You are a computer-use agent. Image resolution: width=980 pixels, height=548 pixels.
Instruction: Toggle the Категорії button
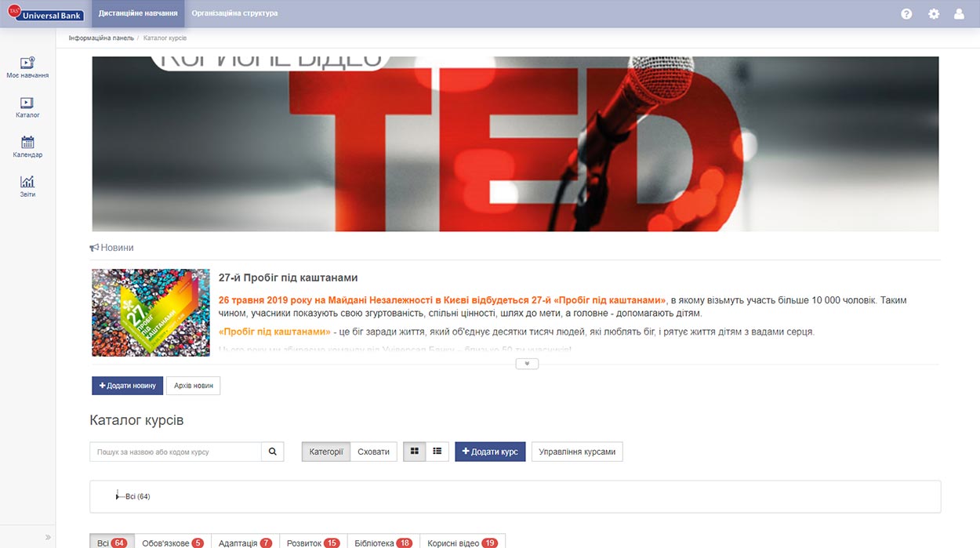[x=326, y=452]
